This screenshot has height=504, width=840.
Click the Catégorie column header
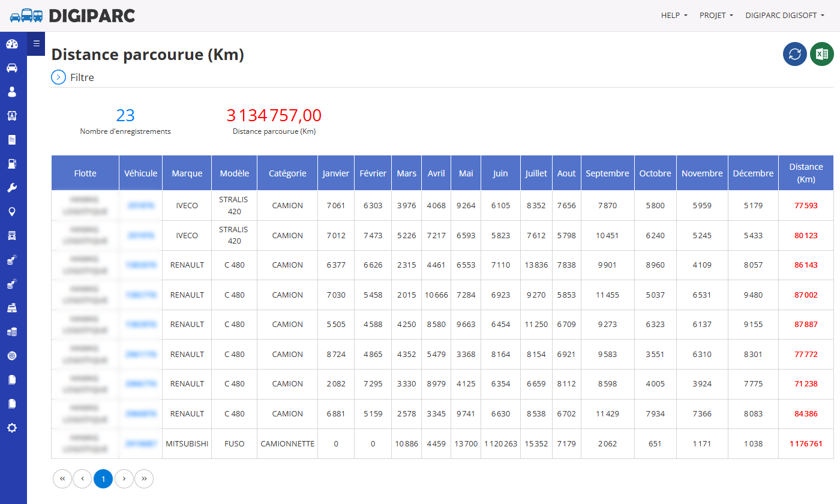[287, 173]
